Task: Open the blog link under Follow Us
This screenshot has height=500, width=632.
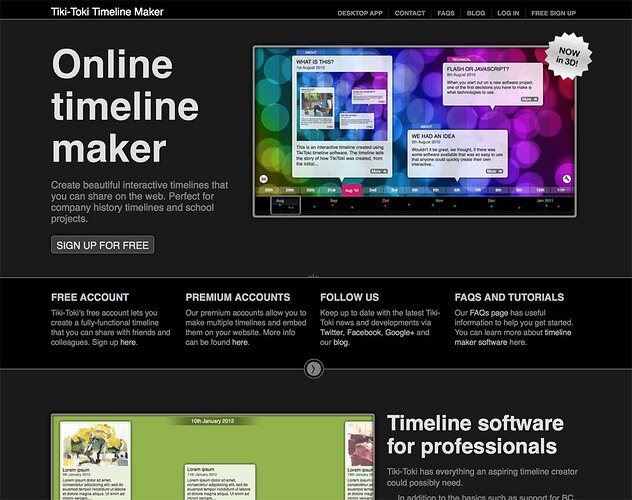Action: tap(340, 342)
